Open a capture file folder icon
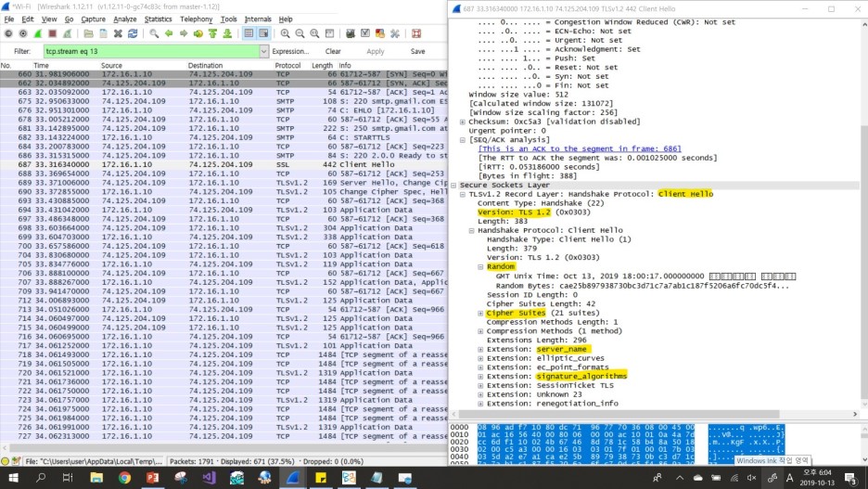The height and width of the screenshot is (489, 868). coord(89,33)
